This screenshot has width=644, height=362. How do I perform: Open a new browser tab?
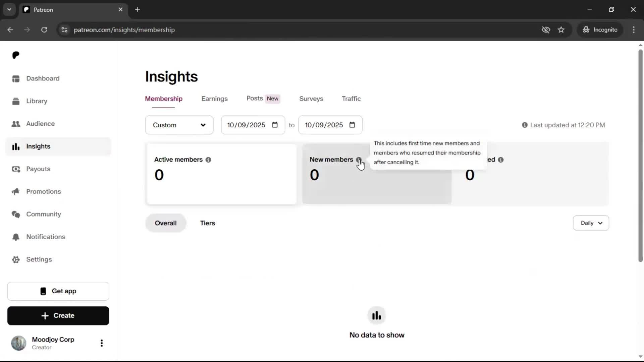coord(138,10)
